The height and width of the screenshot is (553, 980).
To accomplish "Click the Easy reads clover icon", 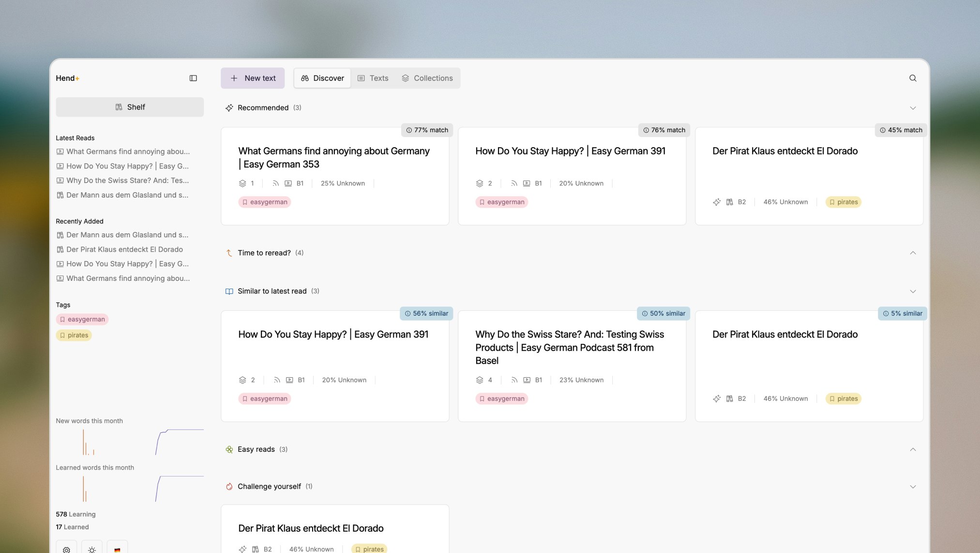I will [x=229, y=449].
